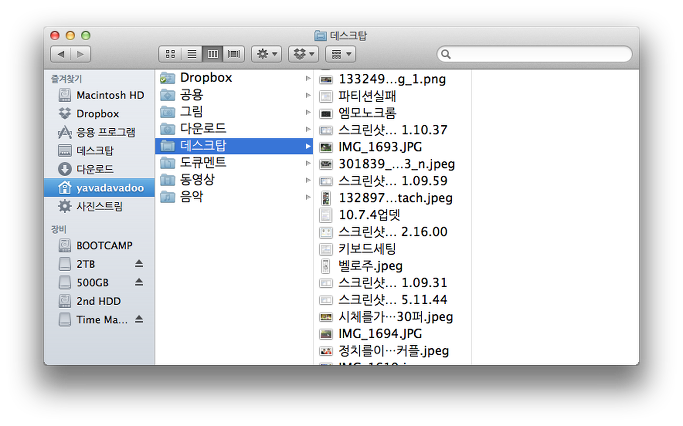Image resolution: width=683 pixels, height=426 pixels.
Task: Select file 133249...g_1.png
Action: tap(392, 79)
